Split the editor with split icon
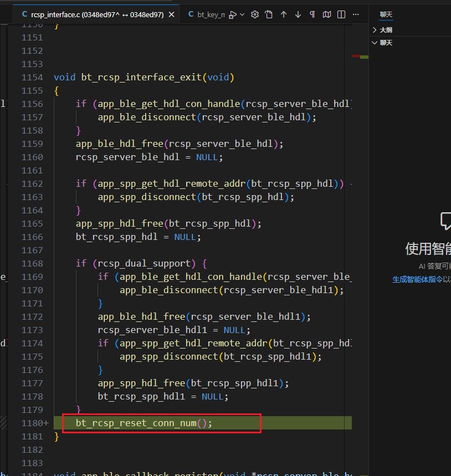 (x=341, y=14)
